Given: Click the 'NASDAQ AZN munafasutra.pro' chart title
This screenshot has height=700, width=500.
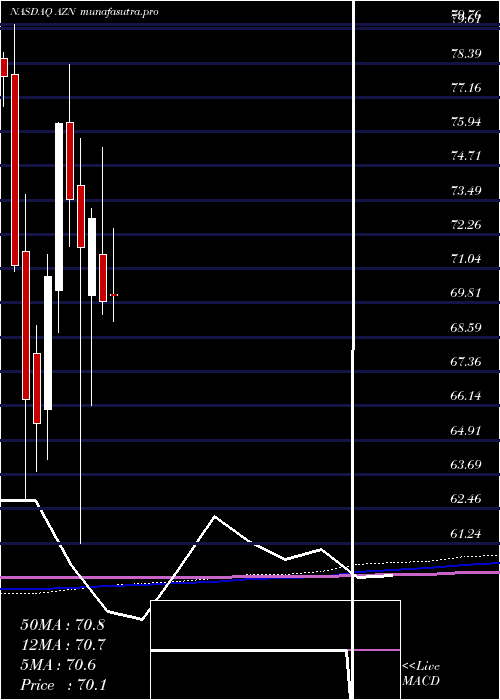Looking at the screenshot, I should click(84, 12).
